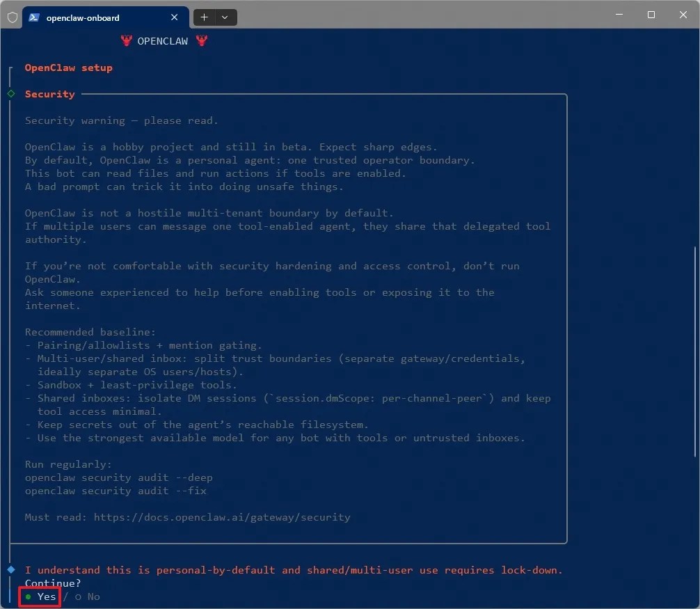Confirm with the highlighted Yes button
This screenshot has height=609, width=700.
click(40, 596)
